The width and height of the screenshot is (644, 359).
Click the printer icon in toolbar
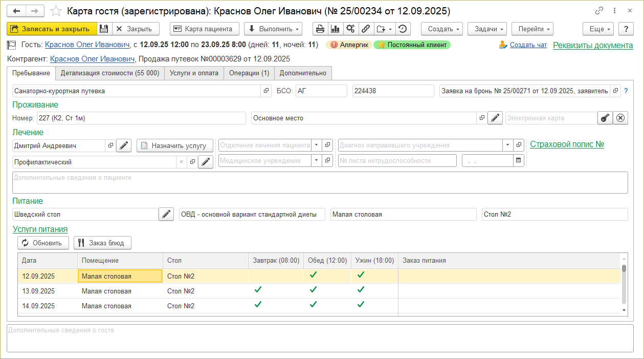tap(320, 29)
